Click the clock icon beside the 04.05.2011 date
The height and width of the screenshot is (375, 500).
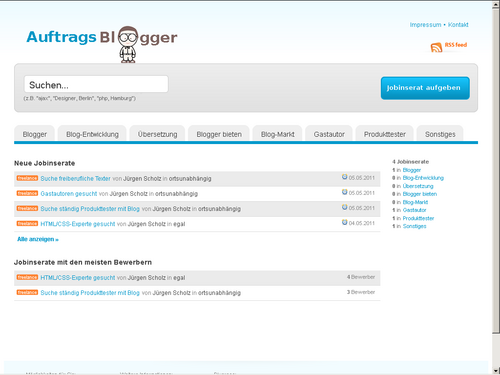pos(344,222)
